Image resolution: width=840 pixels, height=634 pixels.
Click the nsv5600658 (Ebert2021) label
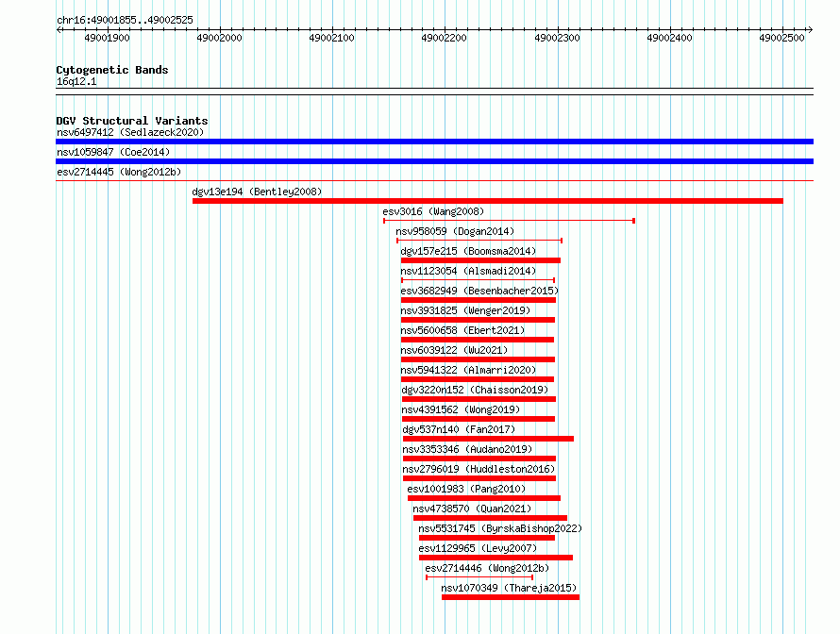point(462,330)
